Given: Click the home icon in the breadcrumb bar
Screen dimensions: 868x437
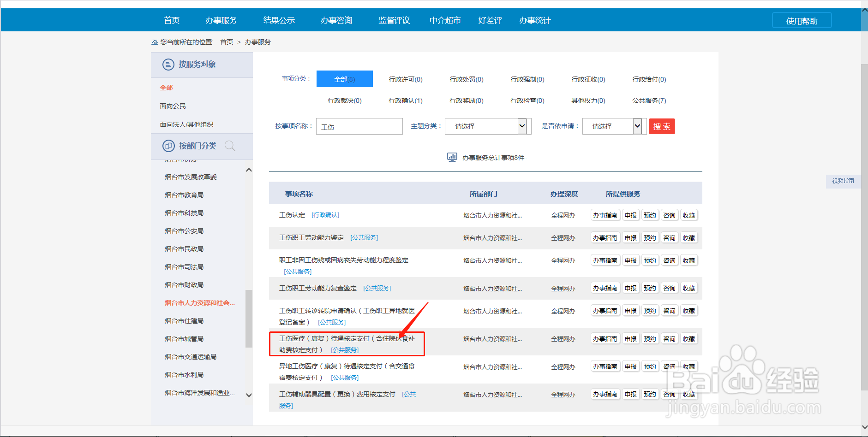Looking at the screenshot, I should click(x=155, y=42).
